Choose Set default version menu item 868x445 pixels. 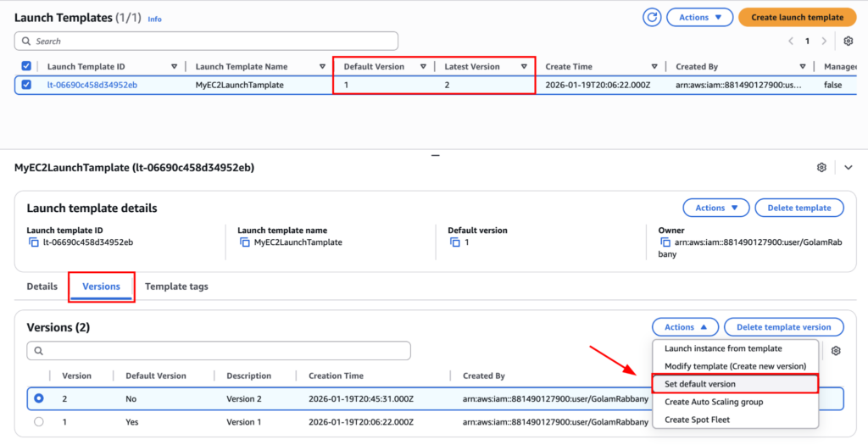click(x=735, y=384)
